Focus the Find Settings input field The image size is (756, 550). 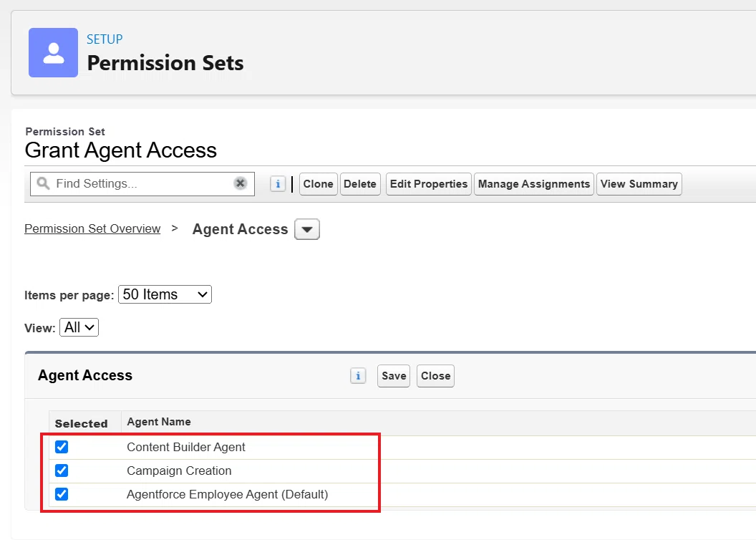[x=142, y=184]
